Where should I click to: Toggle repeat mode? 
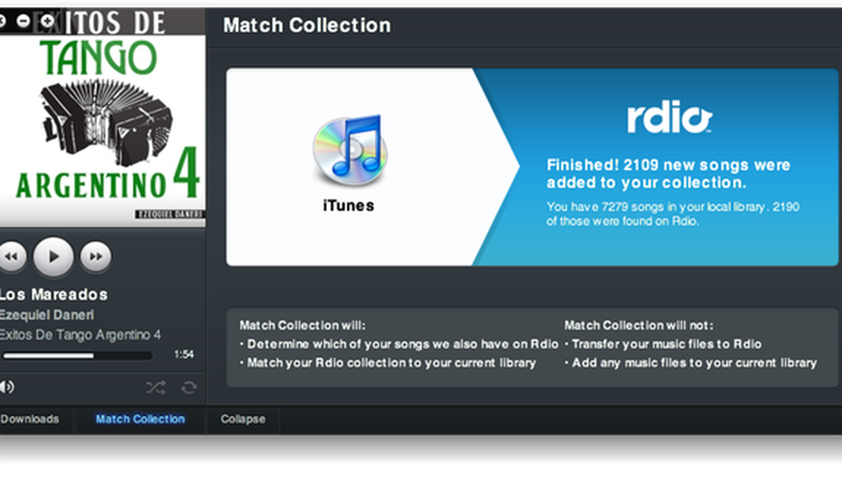[x=189, y=387]
